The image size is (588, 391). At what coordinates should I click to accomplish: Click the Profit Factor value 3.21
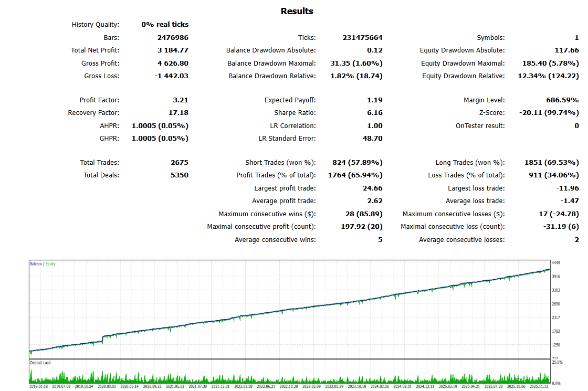point(181,100)
